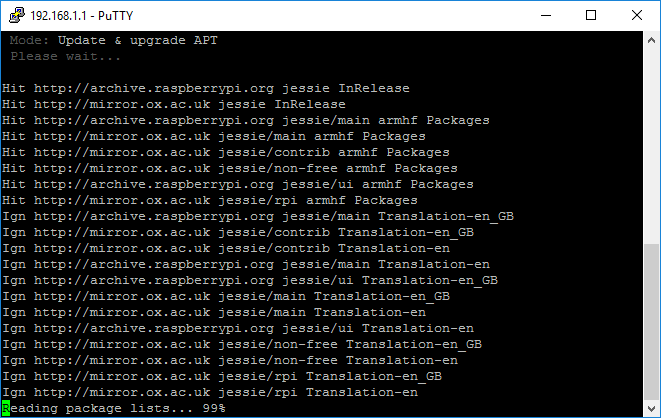Click the mirror.ox.ac.uk jessie InRelease URL
The height and width of the screenshot is (418, 661).
pos(190,104)
